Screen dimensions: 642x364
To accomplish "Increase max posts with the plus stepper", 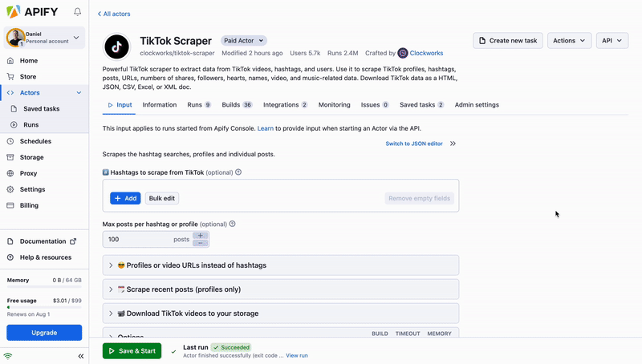I will click(201, 236).
